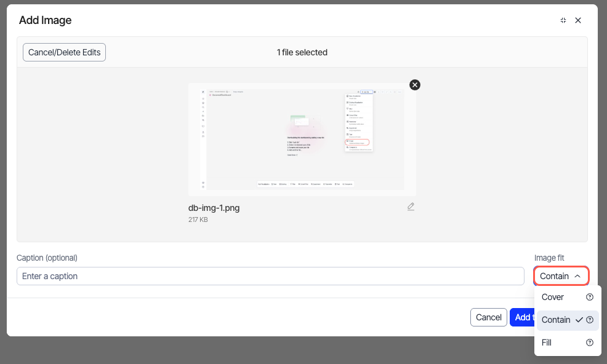Open help info for the Fill option
The image size is (607, 364).
point(590,342)
